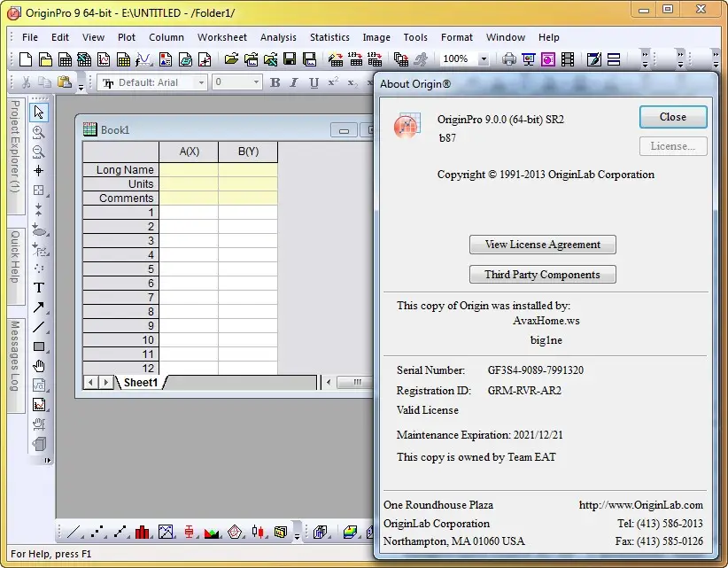Save the project with the floppy disk icon
The image size is (728, 568).
(x=290, y=59)
